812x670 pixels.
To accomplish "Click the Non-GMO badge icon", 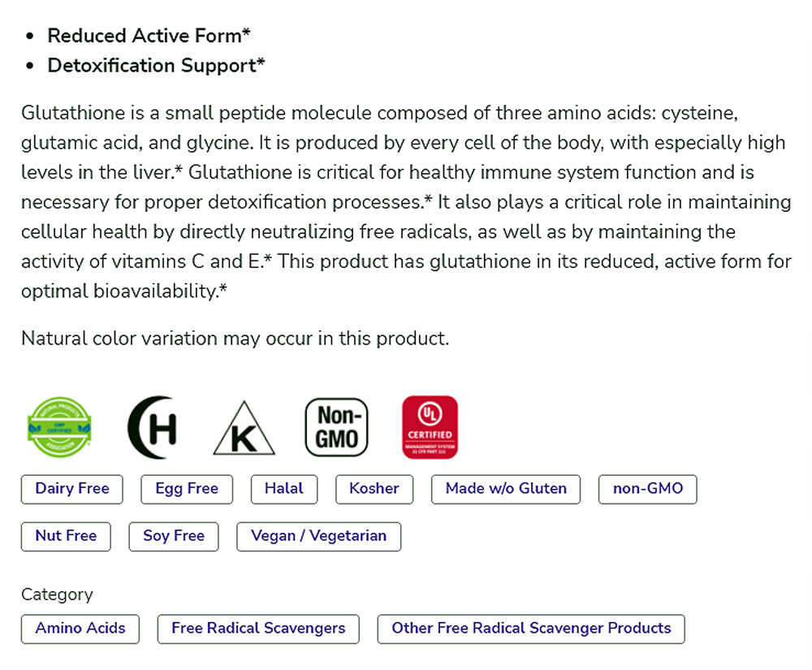I will [336, 427].
